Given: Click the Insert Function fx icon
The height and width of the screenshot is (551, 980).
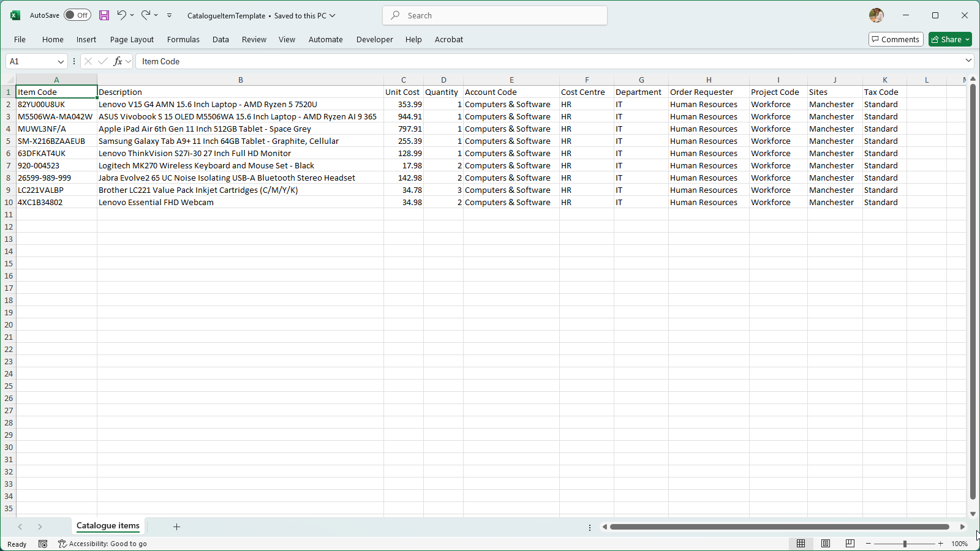Looking at the screenshot, I should point(118,61).
